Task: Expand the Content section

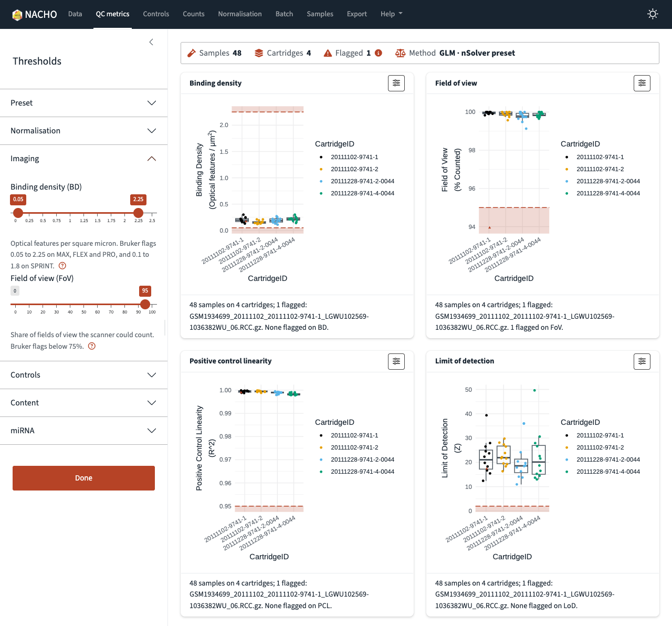Action: point(84,403)
